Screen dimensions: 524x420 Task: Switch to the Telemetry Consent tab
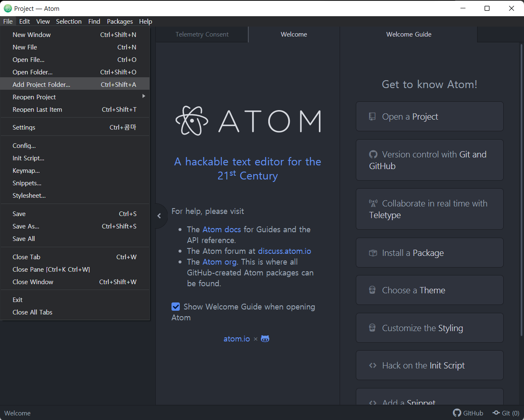(202, 34)
